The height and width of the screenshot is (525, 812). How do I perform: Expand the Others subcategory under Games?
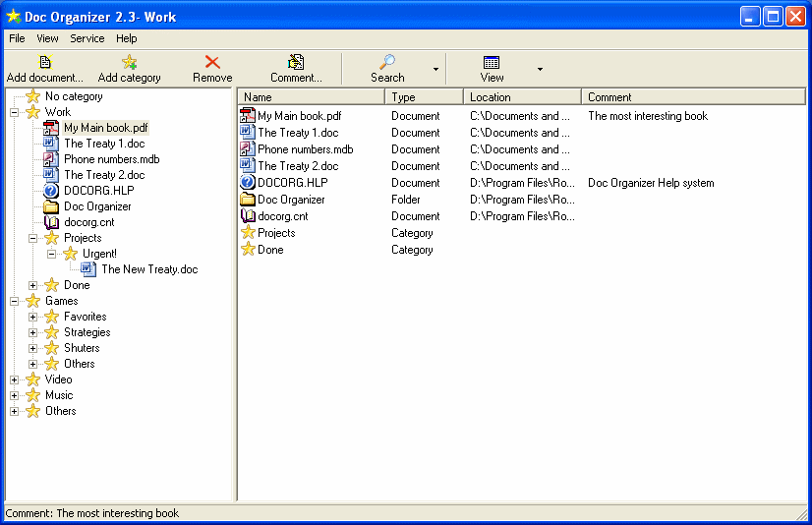[32, 364]
